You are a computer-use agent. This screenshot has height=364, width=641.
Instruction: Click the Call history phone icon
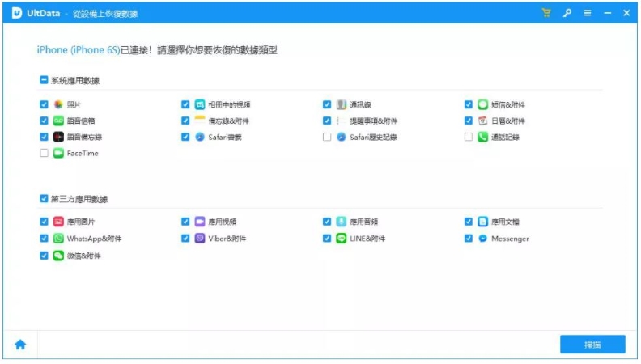coord(483,137)
